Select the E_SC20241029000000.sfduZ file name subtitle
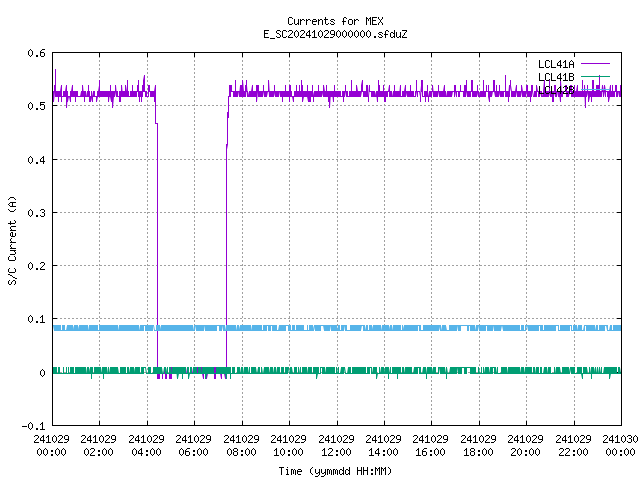This screenshot has height=480, width=640. point(335,34)
